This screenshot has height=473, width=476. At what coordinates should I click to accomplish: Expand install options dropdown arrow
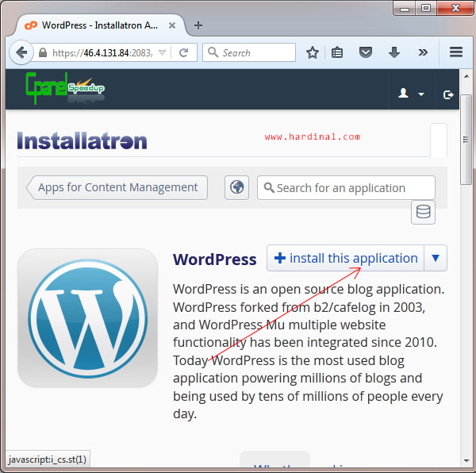tap(436, 258)
